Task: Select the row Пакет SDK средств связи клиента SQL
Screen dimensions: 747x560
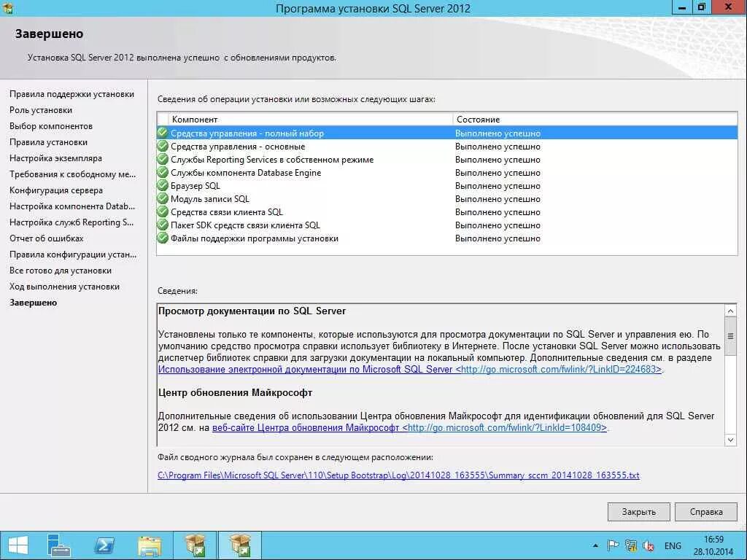Action: [447, 225]
